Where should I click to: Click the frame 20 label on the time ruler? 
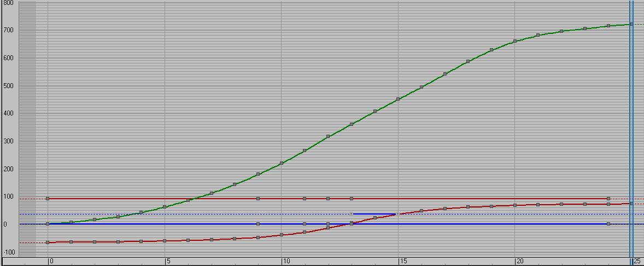coord(519,261)
